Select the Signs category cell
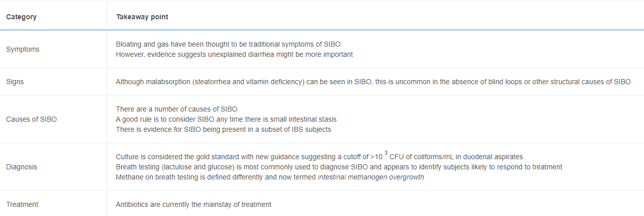644x216 pixels. 15,82
